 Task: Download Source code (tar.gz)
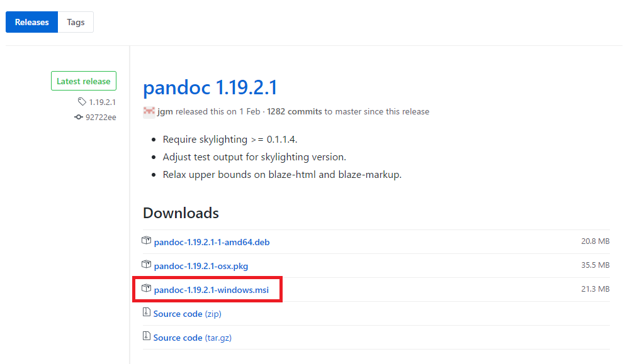click(x=193, y=338)
